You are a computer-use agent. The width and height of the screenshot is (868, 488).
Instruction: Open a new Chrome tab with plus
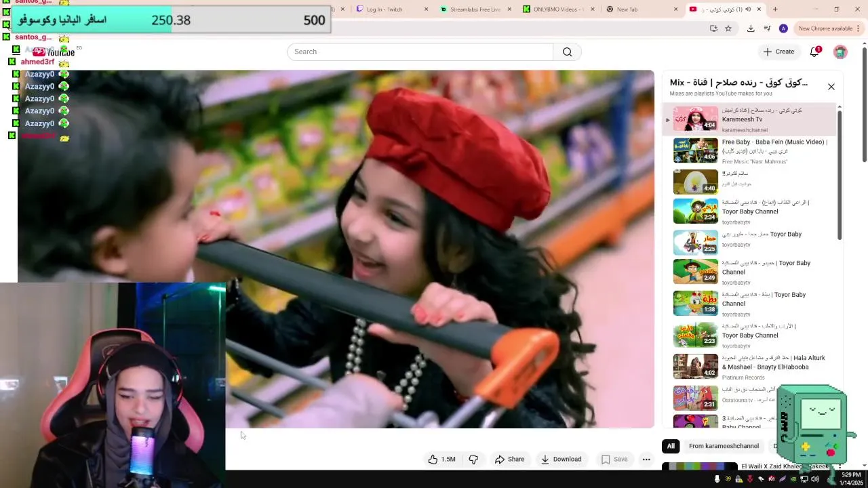[x=775, y=9]
